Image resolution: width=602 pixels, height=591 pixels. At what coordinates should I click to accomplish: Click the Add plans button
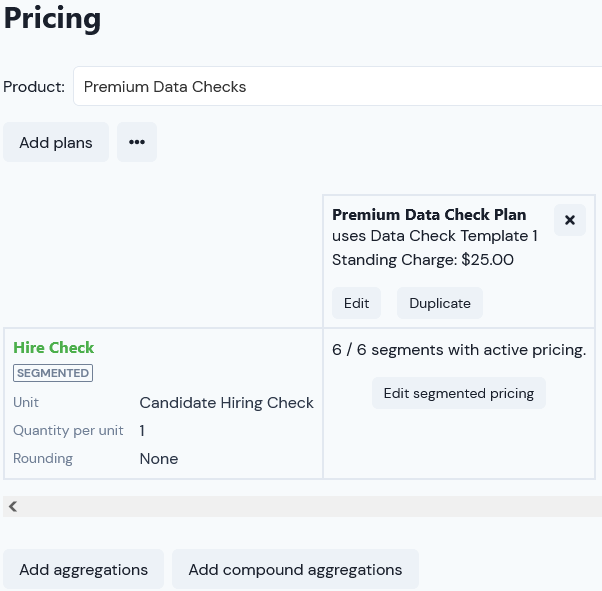pos(56,142)
